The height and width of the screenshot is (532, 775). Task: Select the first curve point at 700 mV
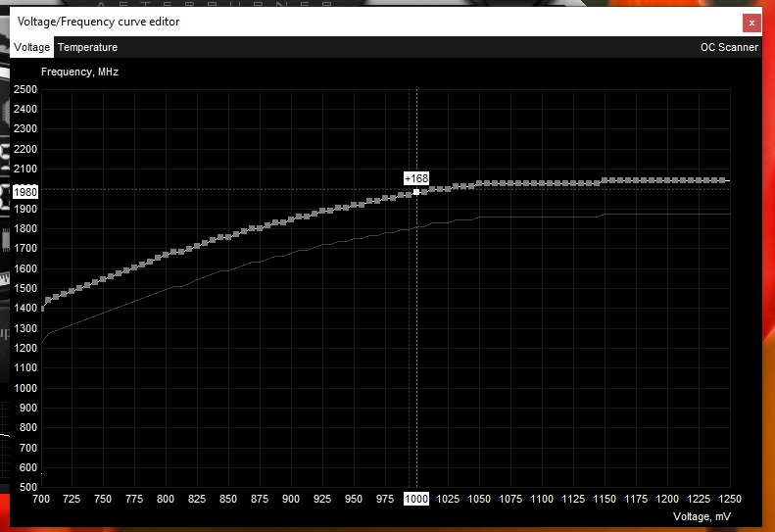[x=42, y=308]
